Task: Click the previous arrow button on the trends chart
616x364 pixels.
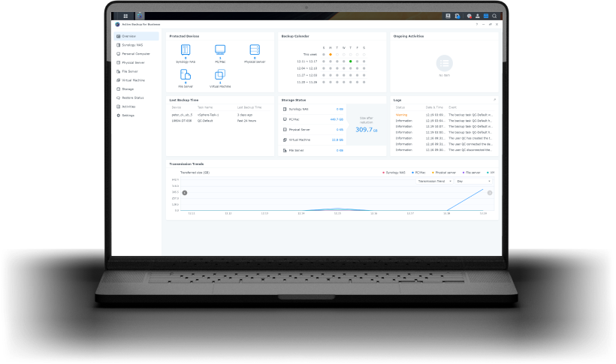Action: (185, 193)
